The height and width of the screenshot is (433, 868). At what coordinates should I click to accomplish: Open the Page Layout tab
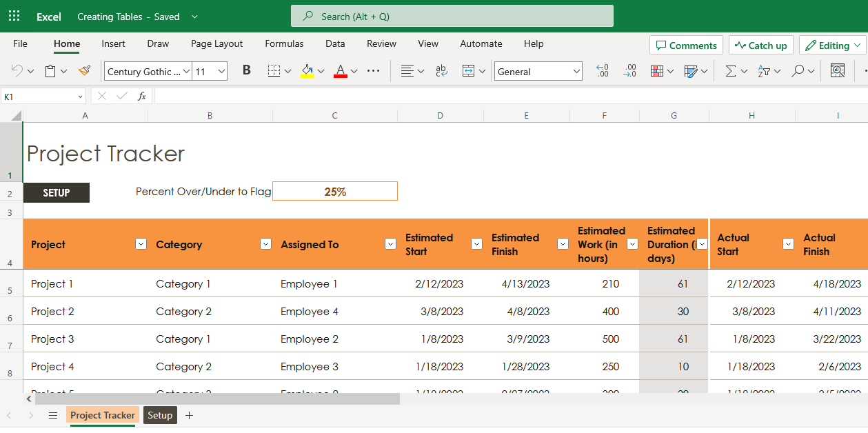tap(217, 43)
